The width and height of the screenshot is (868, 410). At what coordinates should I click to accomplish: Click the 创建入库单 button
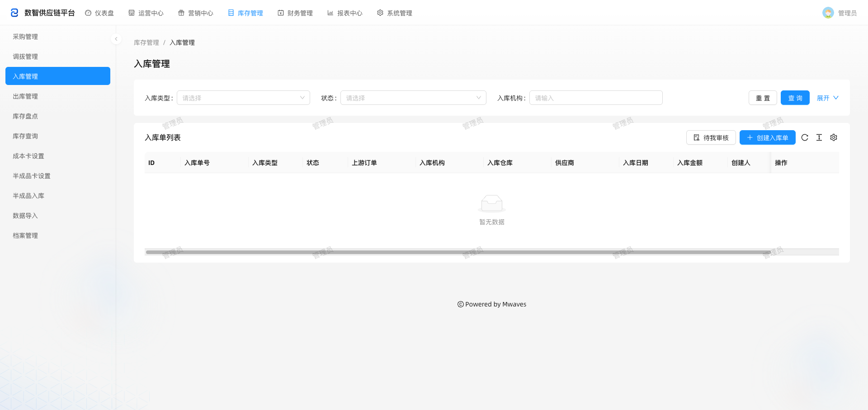pyautogui.click(x=768, y=137)
